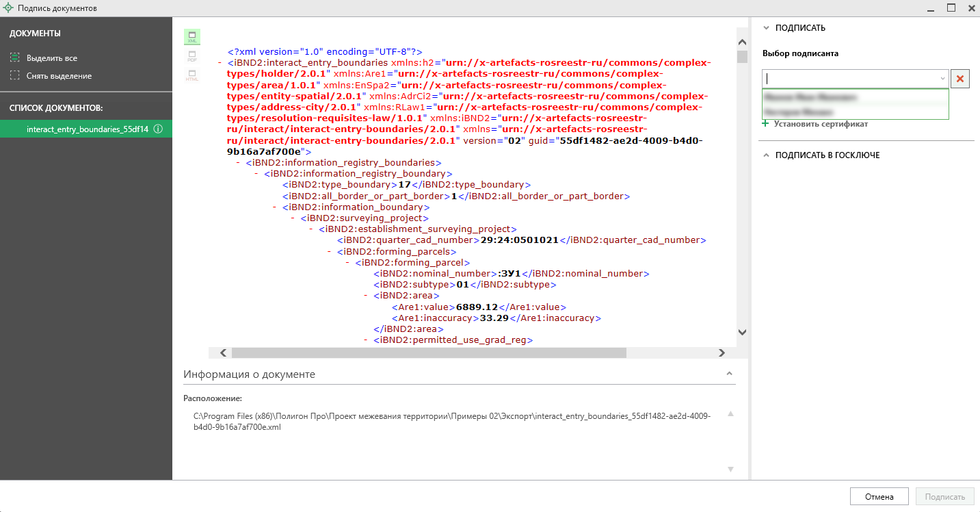Collapse the ПОДПИСАТЬ section

point(766,28)
